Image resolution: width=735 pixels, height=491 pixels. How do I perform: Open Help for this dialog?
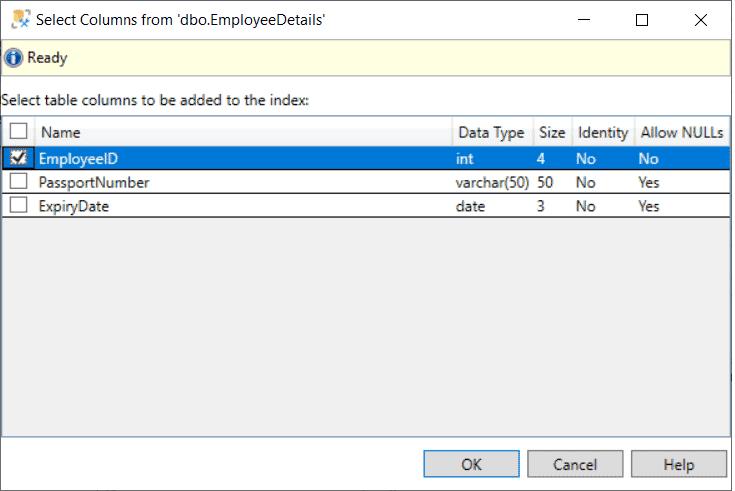pyautogui.click(x=678, y=465)
